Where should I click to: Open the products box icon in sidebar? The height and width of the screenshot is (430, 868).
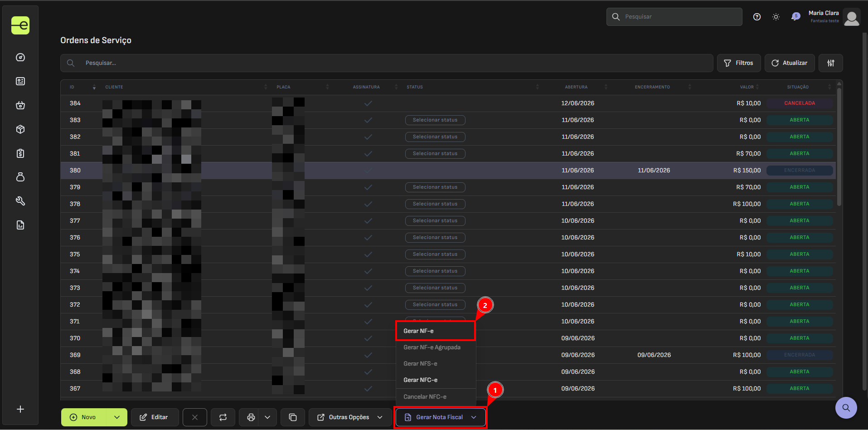(20, 129)
